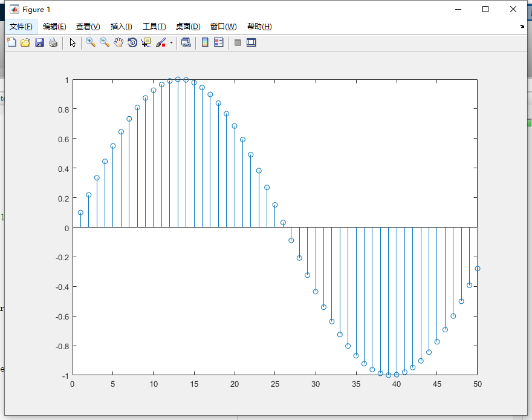Open the 帮助(H) menu
This screenshot has height=420, width=532.
pos(259,27)
